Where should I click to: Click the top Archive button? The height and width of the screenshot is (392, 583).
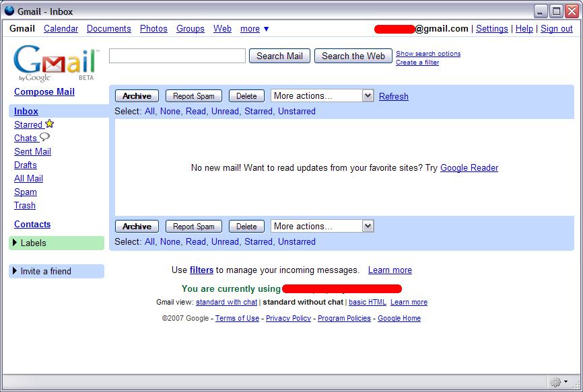[x=137, y=96]
